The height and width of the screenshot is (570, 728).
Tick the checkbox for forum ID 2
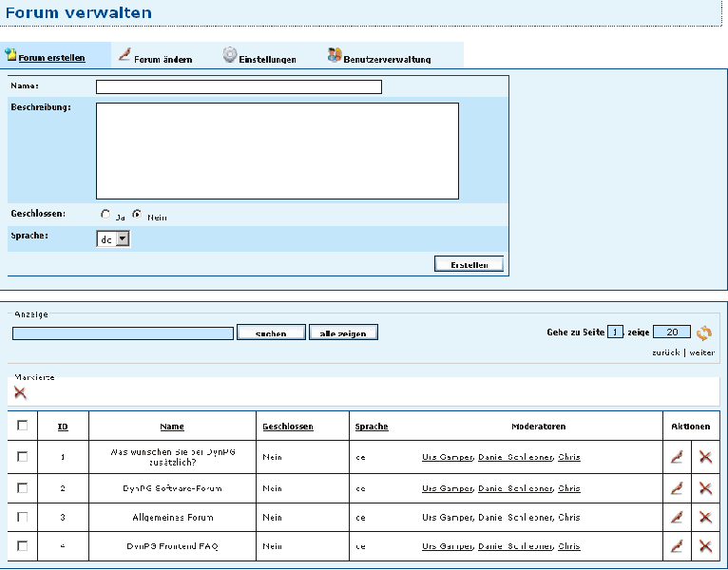pyautogui.click(x=23, y=487)
